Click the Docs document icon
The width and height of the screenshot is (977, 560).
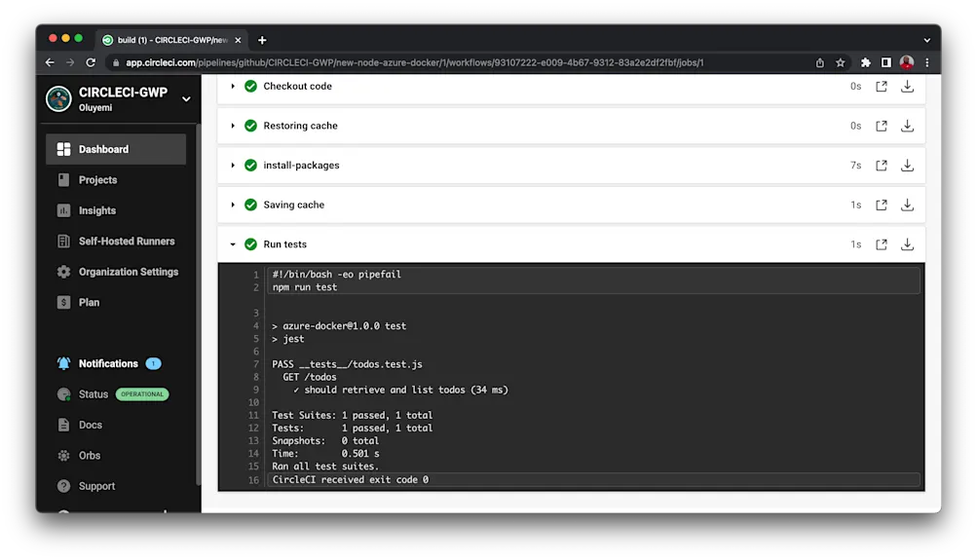(63, 425)
